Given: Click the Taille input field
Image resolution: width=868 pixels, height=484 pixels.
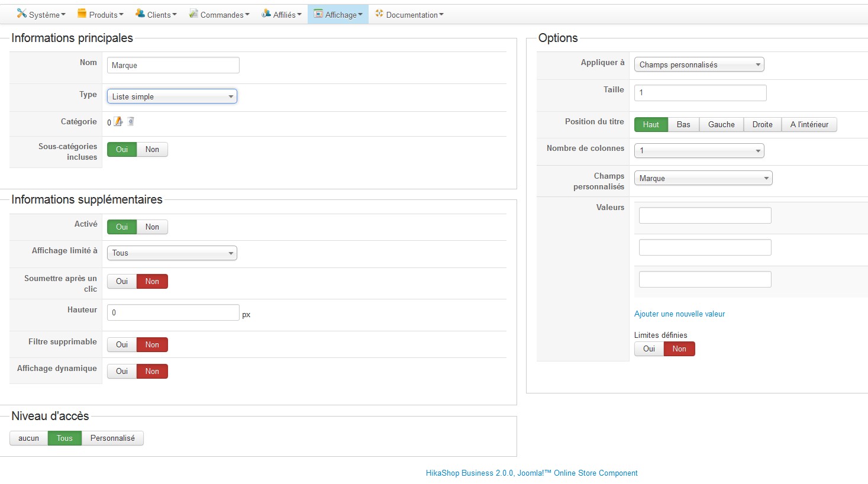Looking at the screenshot, I should pos(701,93).
